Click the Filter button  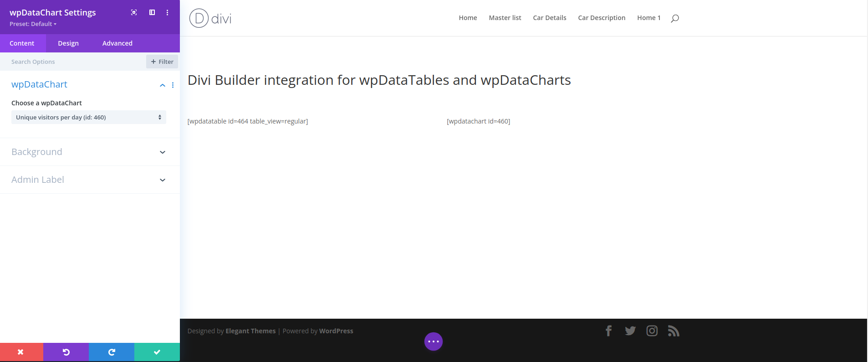[162, 62]
